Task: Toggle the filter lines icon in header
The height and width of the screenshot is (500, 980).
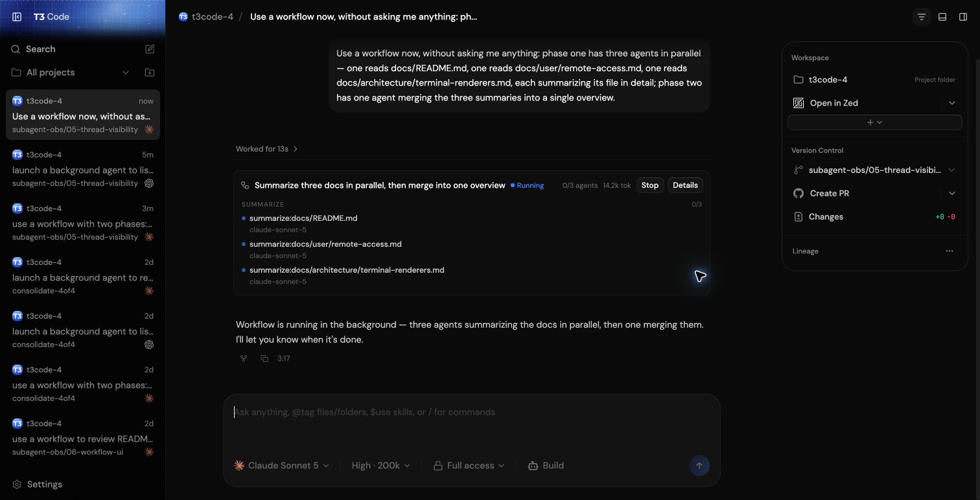Action: pyautogui.click(x=921, y=17)
